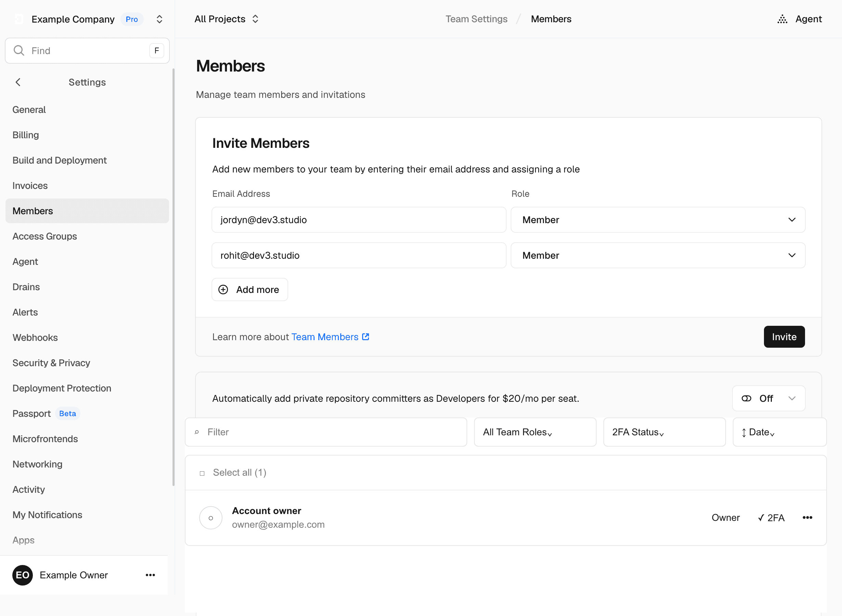The width and height of the screenshot is (842, 616).
Task: Click the toggle icon next to Off
Action: pyautogui.click(x=746, y=398)
